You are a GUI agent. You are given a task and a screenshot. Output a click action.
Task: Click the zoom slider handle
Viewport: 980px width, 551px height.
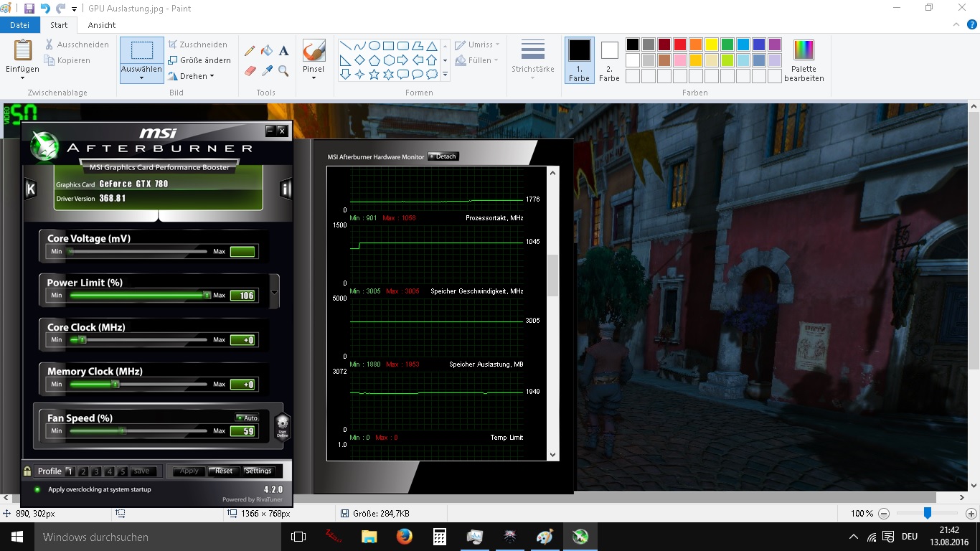pos(928,513)
